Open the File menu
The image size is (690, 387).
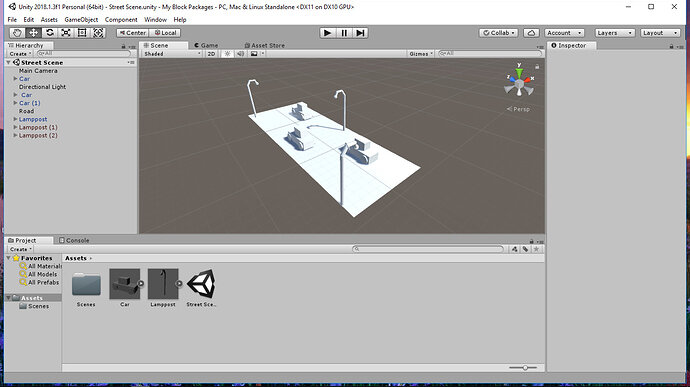point(12,20)
